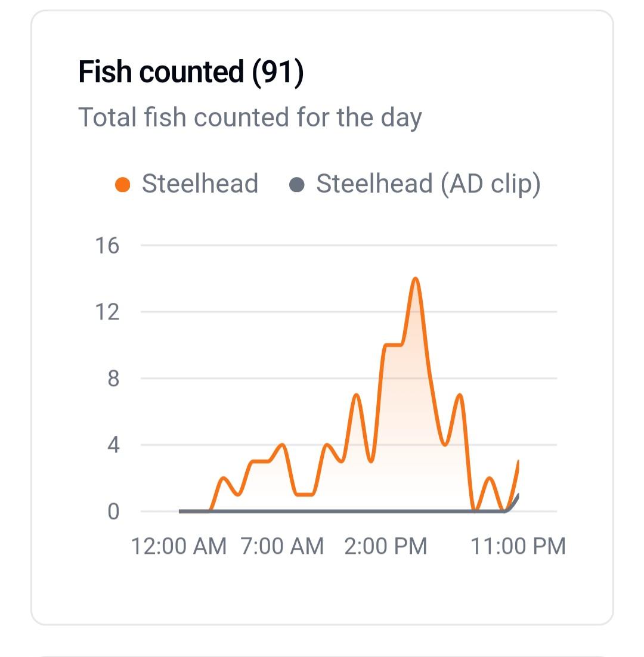Click the y-axis label 4
This screenshot has width=644, height=657.
pos(113,445)
